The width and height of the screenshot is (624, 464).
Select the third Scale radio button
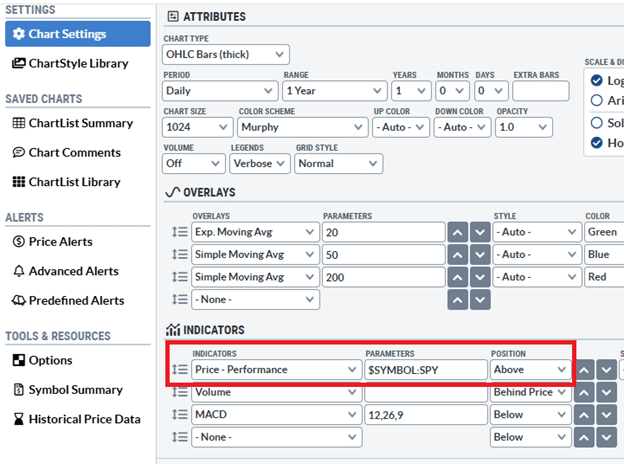click(598, 122)
